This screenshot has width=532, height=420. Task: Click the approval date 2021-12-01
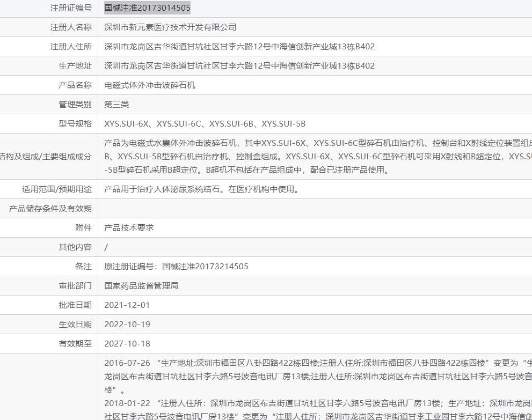127,305
